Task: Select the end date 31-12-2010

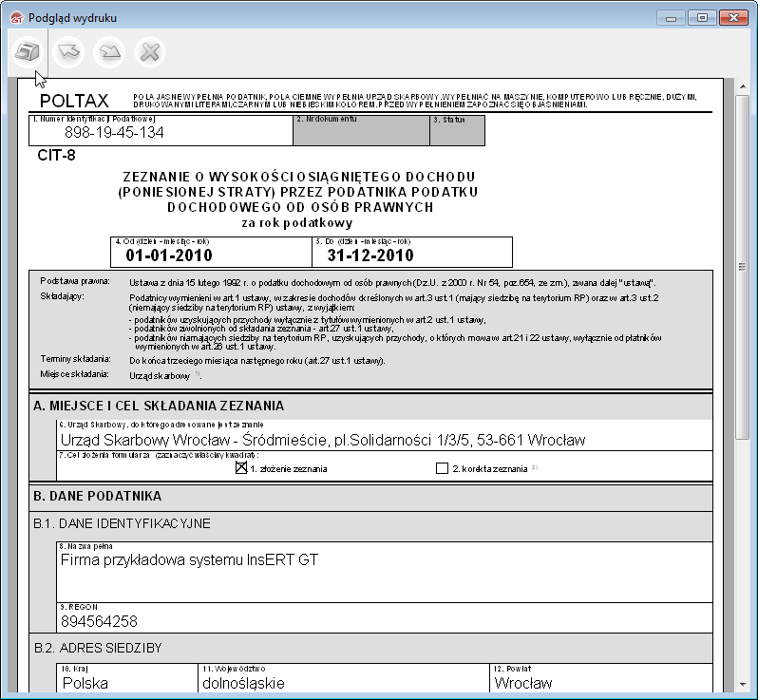Action: pyautogui.click(x=370, y=255)
